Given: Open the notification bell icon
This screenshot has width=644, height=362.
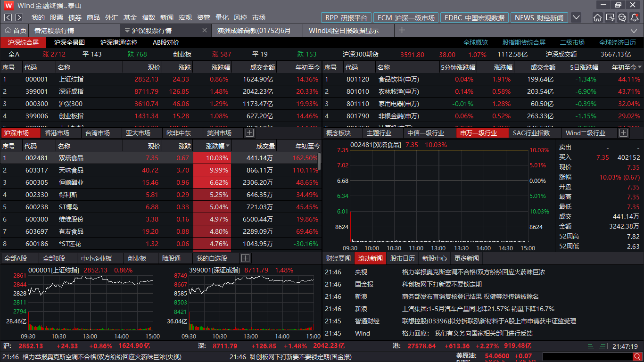Looking at the screenshot, I should [635, 17].
